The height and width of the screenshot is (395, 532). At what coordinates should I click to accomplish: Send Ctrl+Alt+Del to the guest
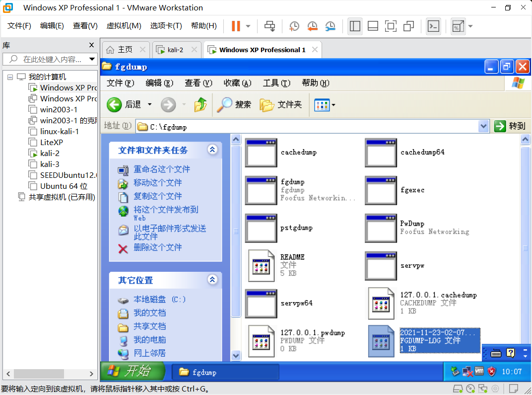point(269,26)
